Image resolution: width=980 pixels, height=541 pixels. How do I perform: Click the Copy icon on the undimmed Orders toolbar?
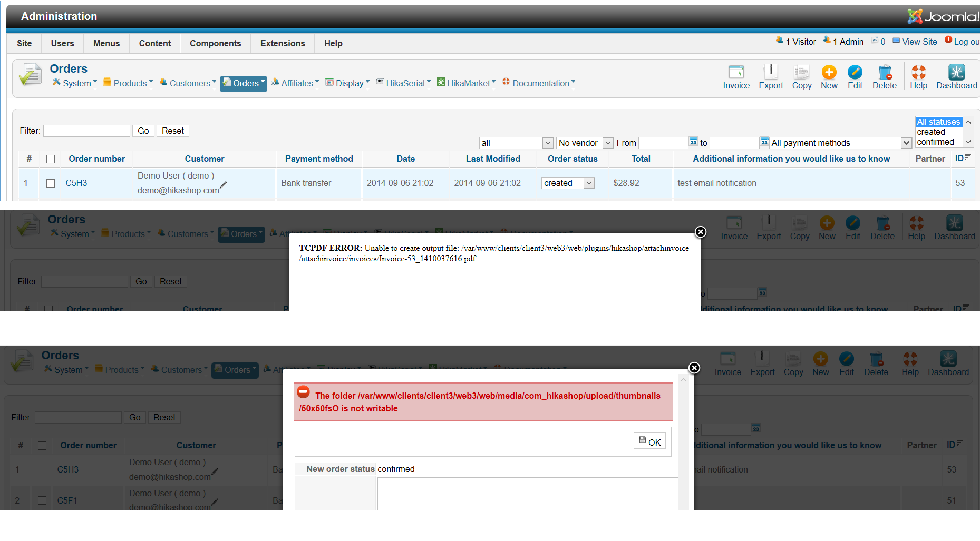click(801, 72)
